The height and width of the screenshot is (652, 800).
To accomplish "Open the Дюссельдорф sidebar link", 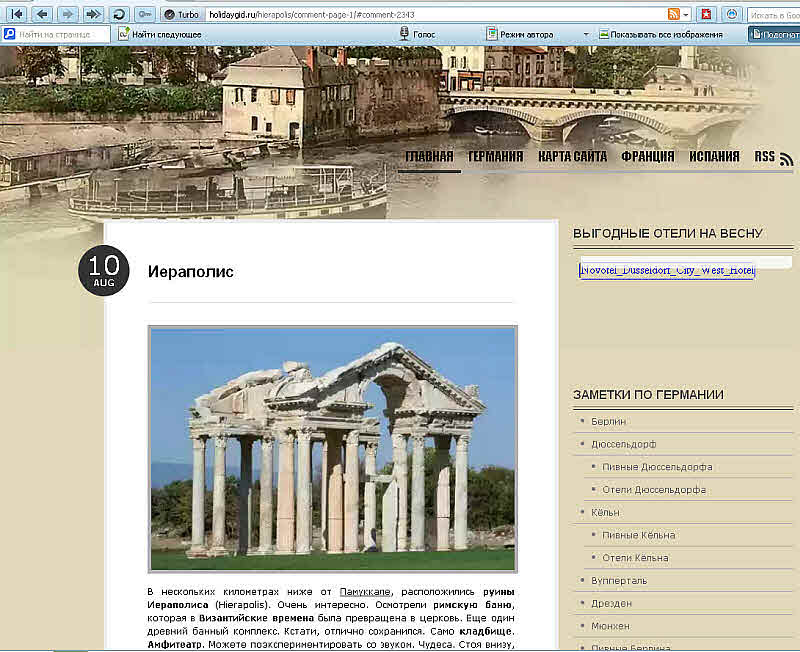I will (623, 444).
